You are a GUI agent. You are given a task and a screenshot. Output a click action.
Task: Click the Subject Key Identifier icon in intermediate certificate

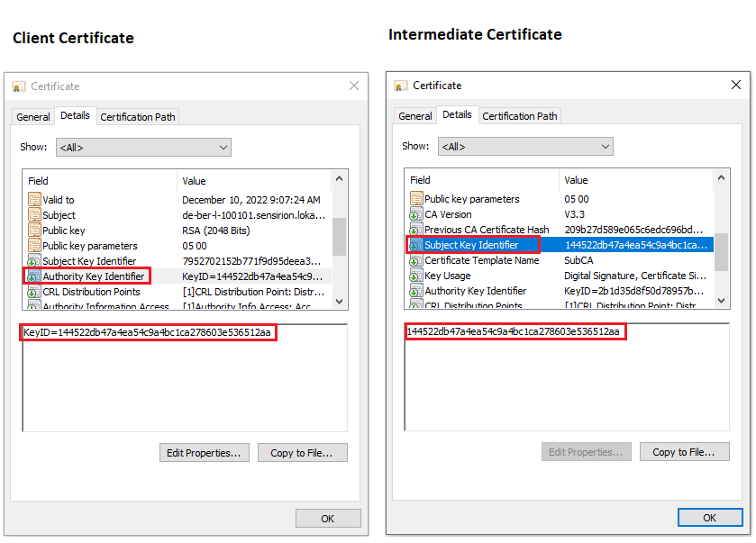click(416, 245)
